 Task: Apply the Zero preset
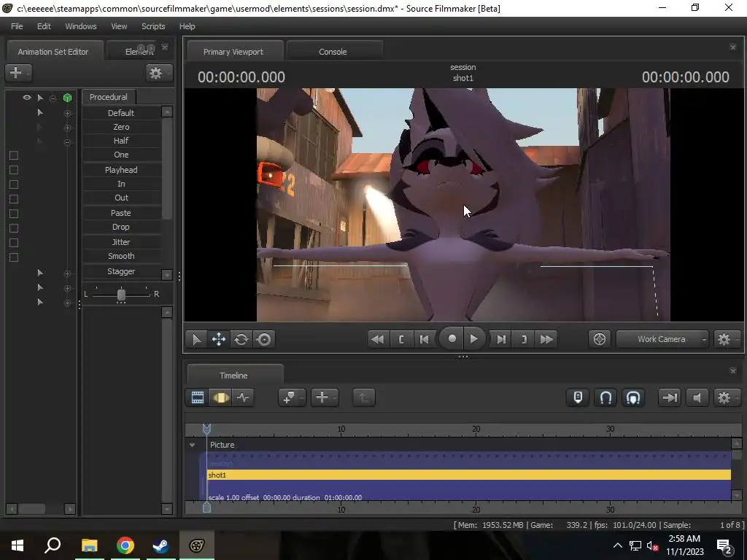pos(122,127)
